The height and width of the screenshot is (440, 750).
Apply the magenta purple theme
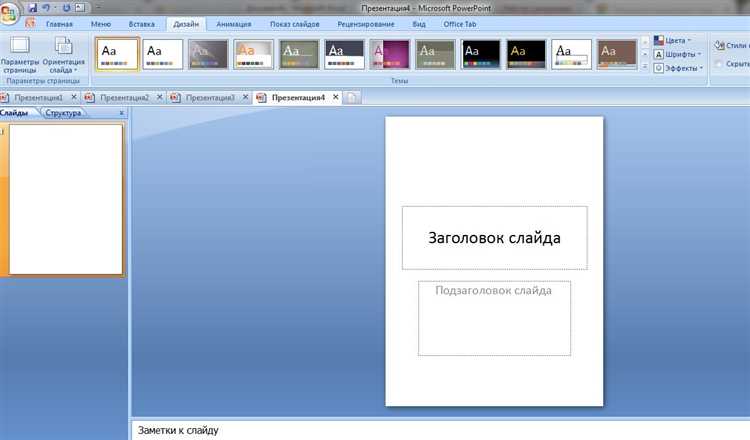tap(390, 54)
